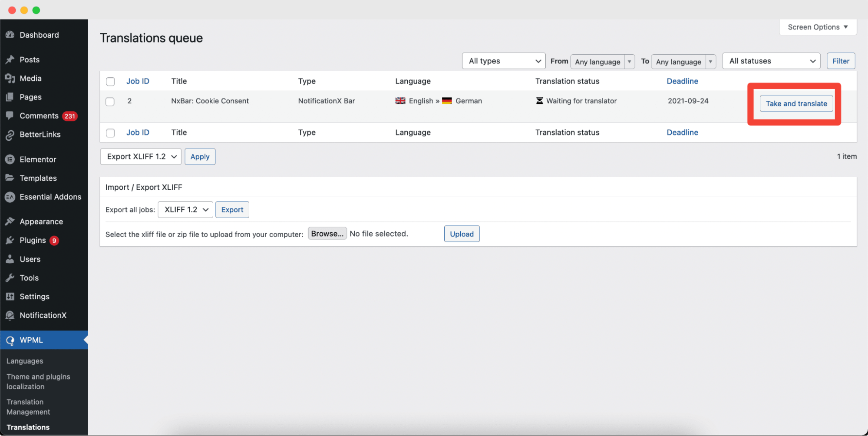The height and width of the screenshot is (436, 868).
Task: Open Theme and plugins localization
Action: click(x=38, y=381)
